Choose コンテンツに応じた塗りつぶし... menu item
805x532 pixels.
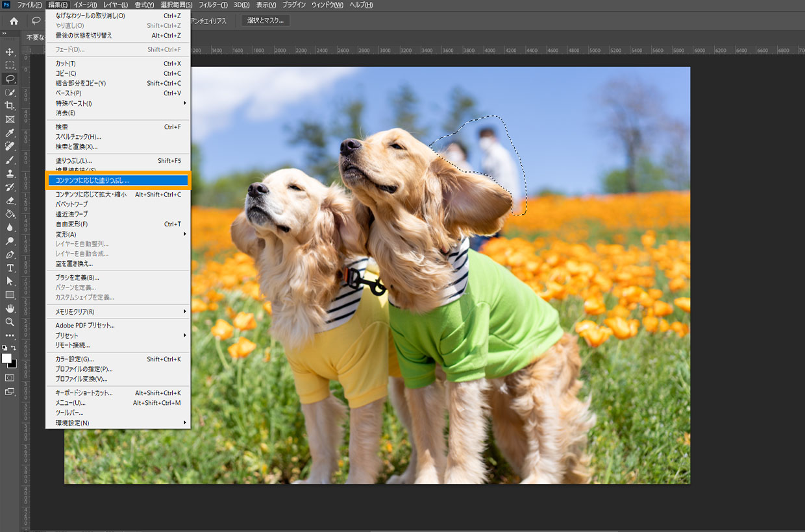click(117, 180)
